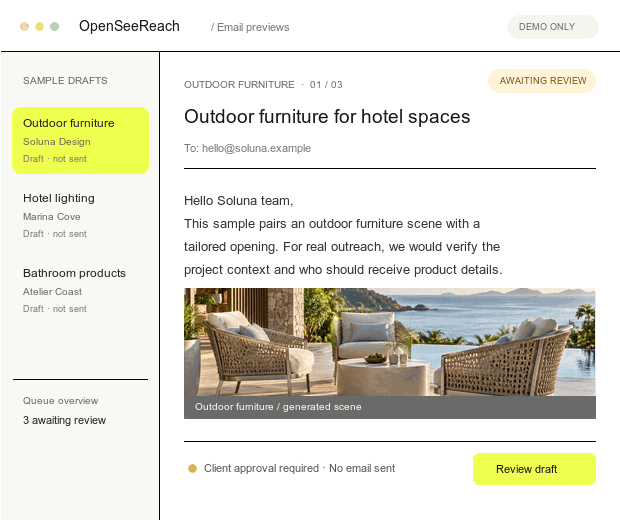
Task: Click the DEMO ONLY badge
Action: 553,27
